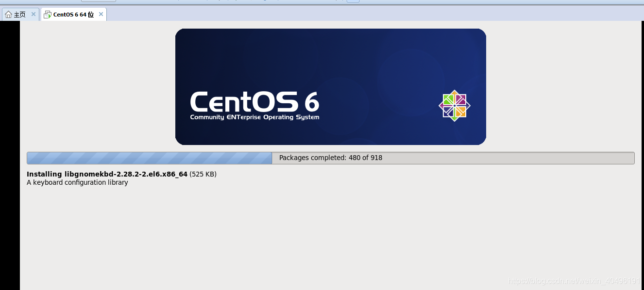Click the CentOS pinwheel logo
The image size is (644, 290).
point(455,106)
